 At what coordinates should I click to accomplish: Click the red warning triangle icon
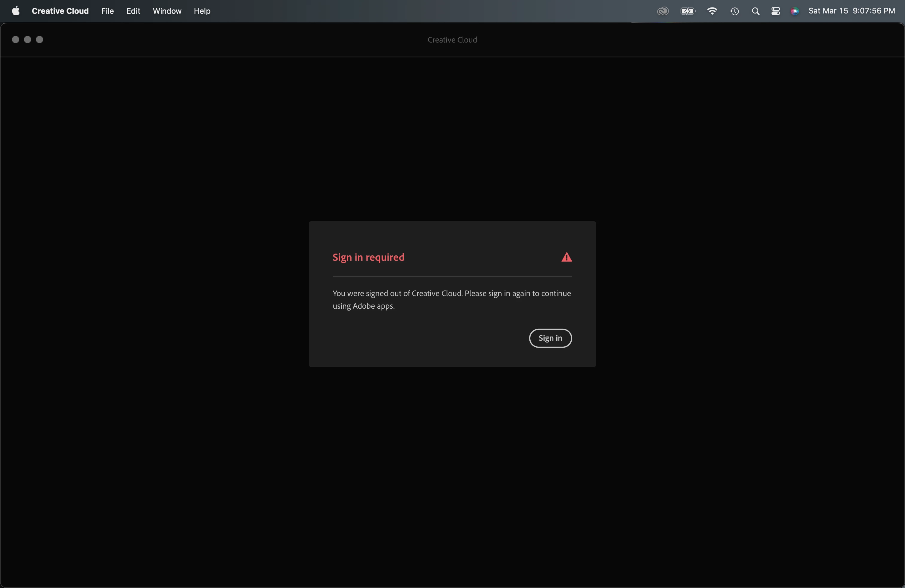(x=567, y=257)
